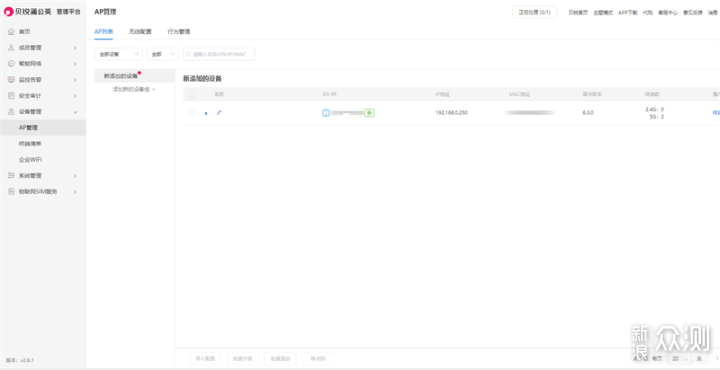This screenshot has height=370, width=720.
Task: Select the 系统管理 sidebar icon
Action: (11, 175)
